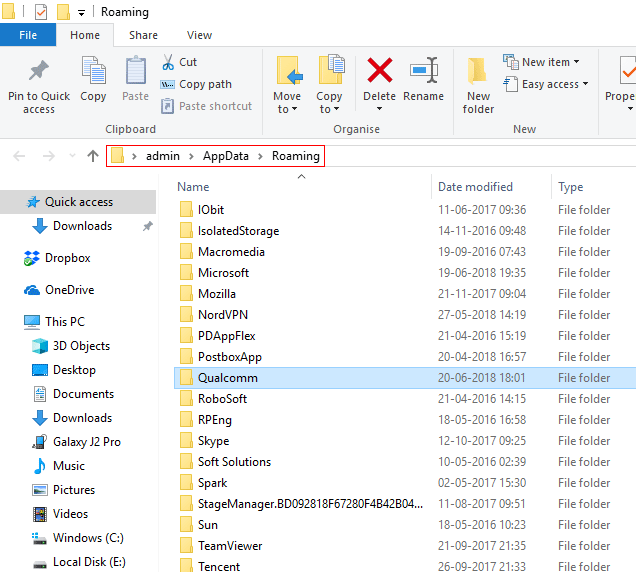The width and height of the screenshot is (636, 572).
Task: Switch to the View ribbon tab
Action: [x=199, y=35]
